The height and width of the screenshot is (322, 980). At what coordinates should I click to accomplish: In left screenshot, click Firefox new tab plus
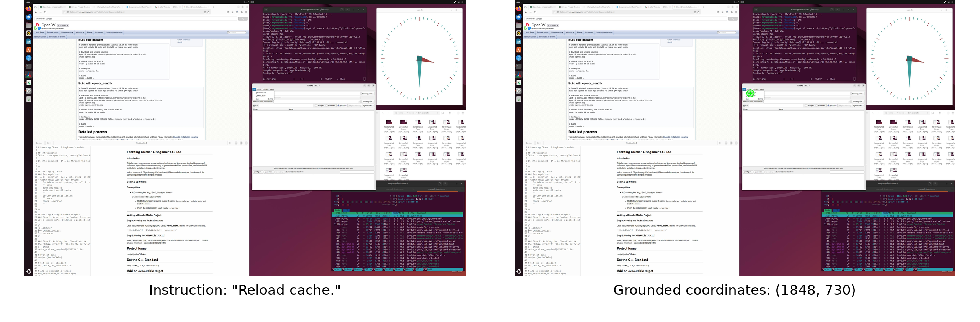click(x=213, y=7)
